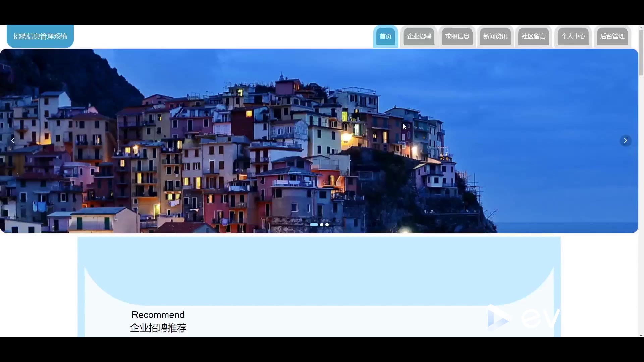Viewport: 644px width, 362px height.
Task: Go to the 个人中心 tab
Action: click(x=573, y=36)
